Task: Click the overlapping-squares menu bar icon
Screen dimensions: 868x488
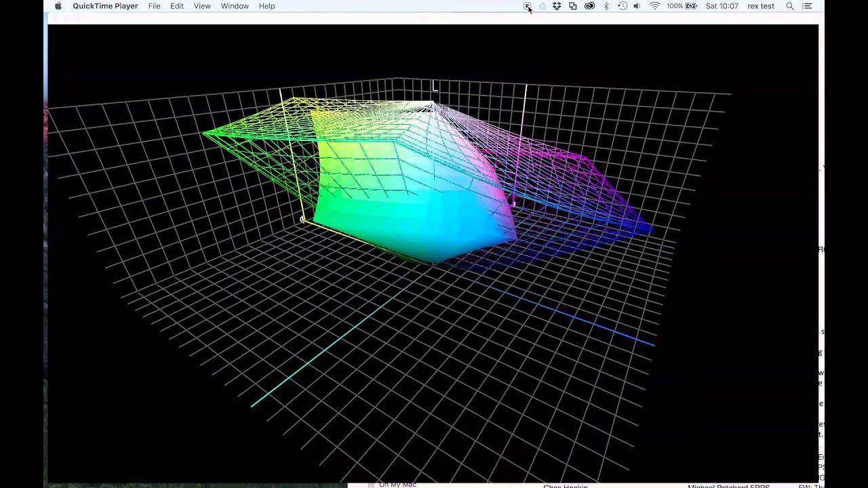Action: (573, 6)
